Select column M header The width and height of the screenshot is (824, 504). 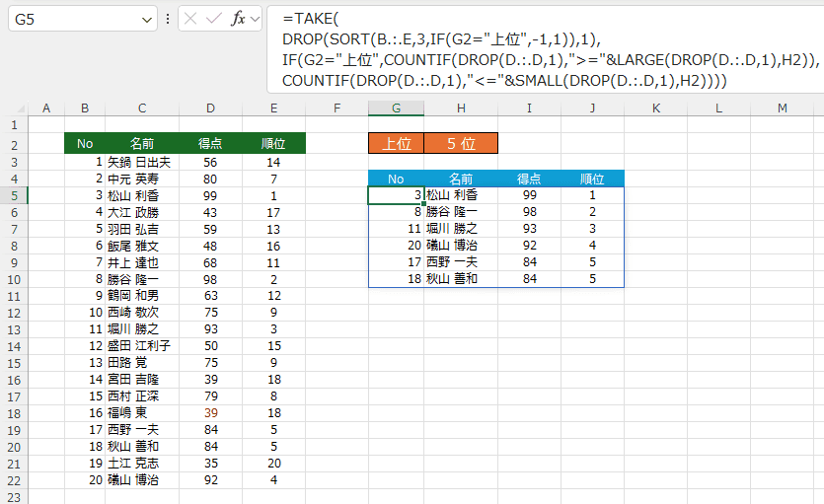[782, 108]
